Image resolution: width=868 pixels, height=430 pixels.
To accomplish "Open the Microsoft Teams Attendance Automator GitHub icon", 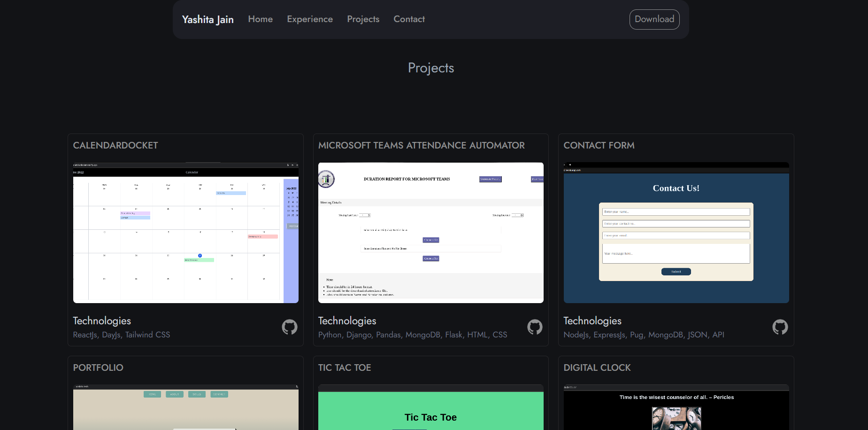I will click(535, 327).
